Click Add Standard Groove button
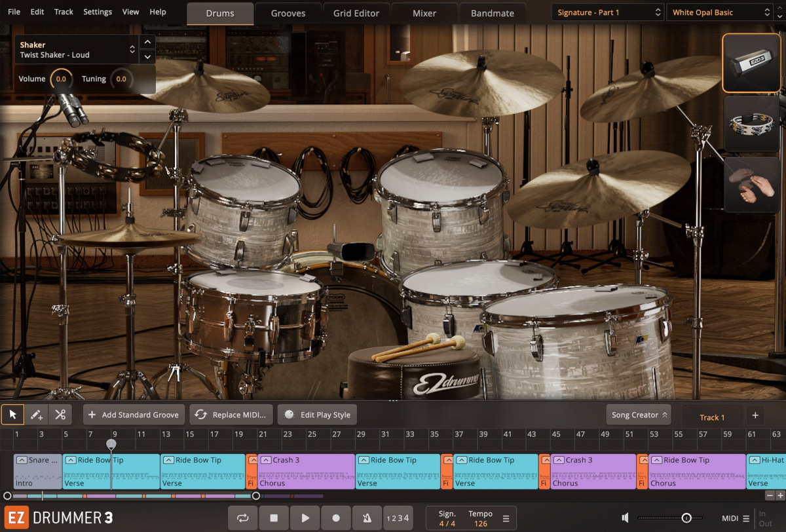This screenshot has width=786, height=532. click(x=134, y=414)
